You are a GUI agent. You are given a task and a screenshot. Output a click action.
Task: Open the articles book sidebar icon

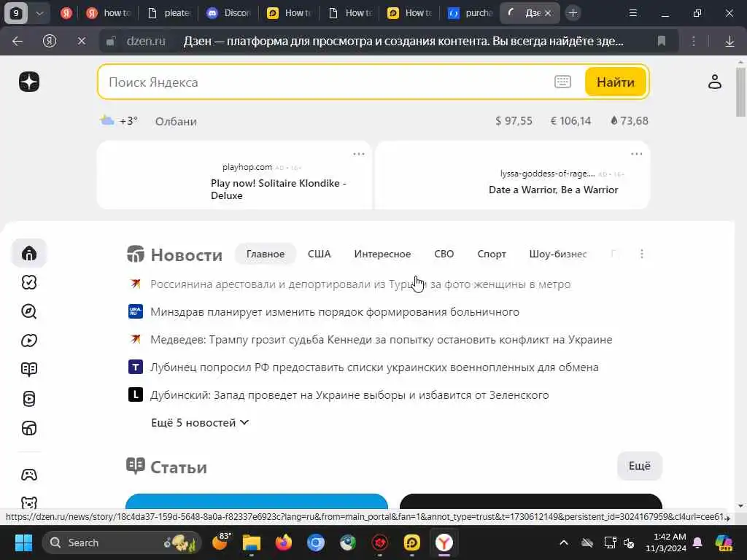[x=29, y=370]
